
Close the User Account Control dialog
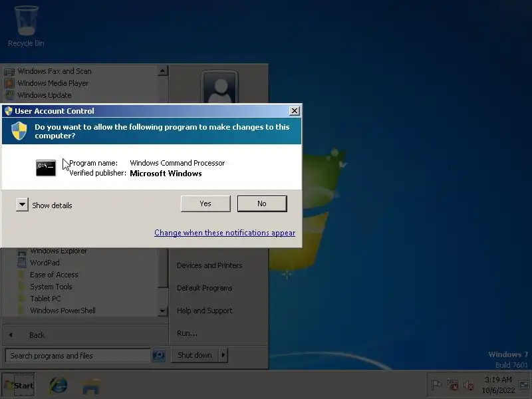pyautogui.click(x=294, y=110)
